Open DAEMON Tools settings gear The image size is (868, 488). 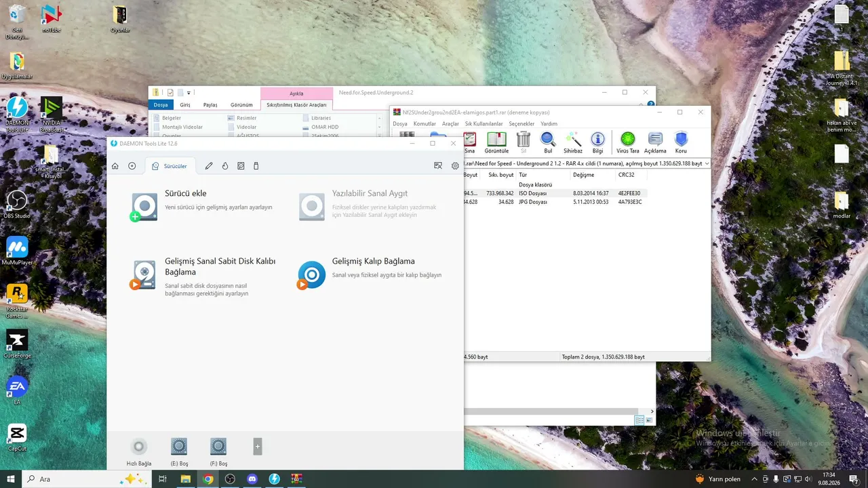point(455,165)
